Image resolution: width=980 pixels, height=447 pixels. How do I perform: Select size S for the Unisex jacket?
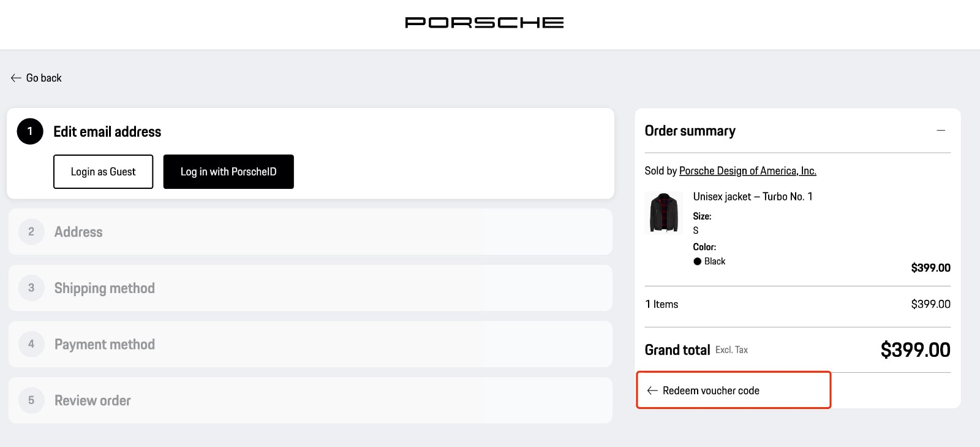click(695, 231)
